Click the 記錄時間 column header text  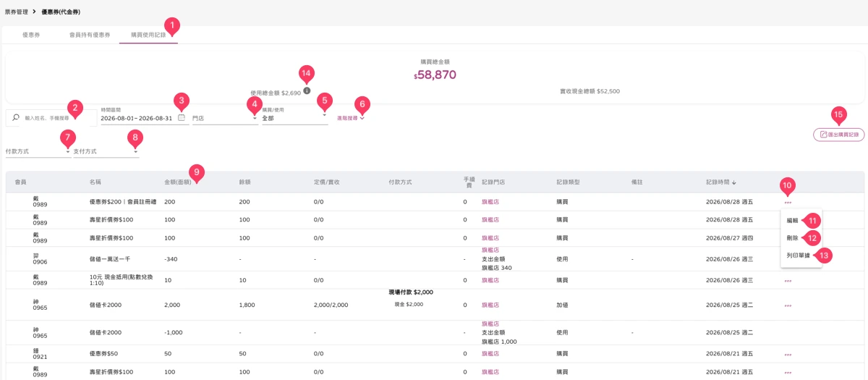point(718,182)
